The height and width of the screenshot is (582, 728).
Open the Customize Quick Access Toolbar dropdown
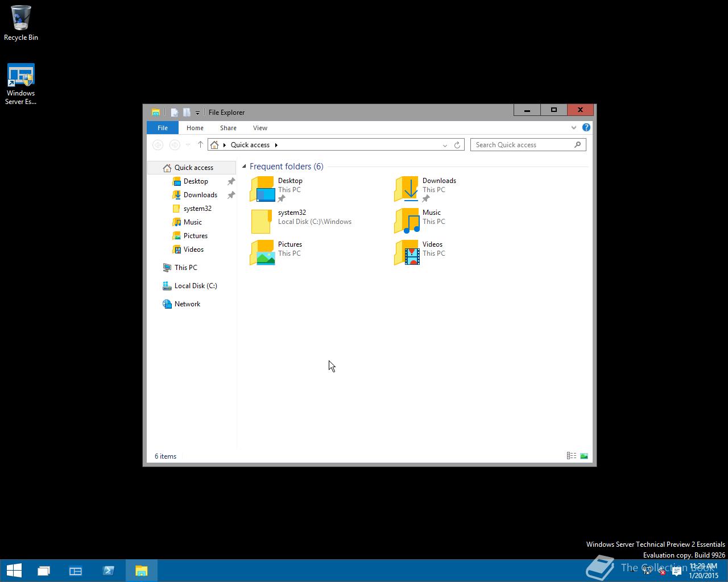(197, 113)
